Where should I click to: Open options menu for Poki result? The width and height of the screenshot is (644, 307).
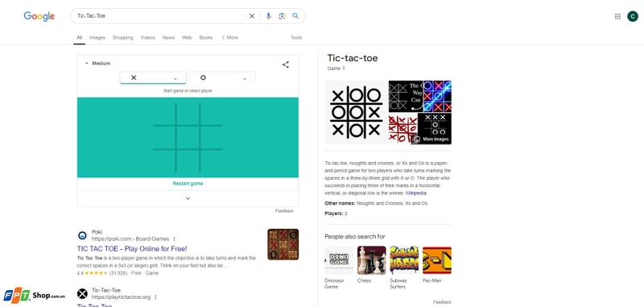pos(174,239)
